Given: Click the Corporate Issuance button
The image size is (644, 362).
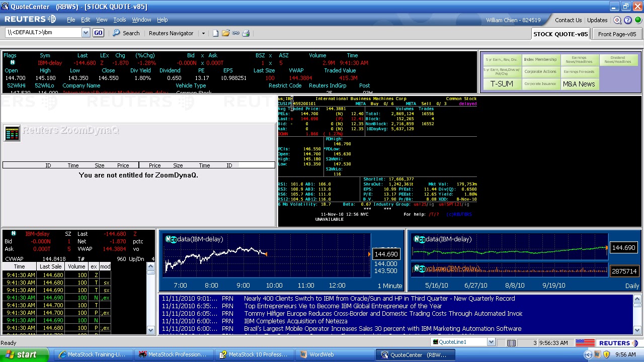Looking at the screenshot, I should pyautogui.click(x=540, y=84).
